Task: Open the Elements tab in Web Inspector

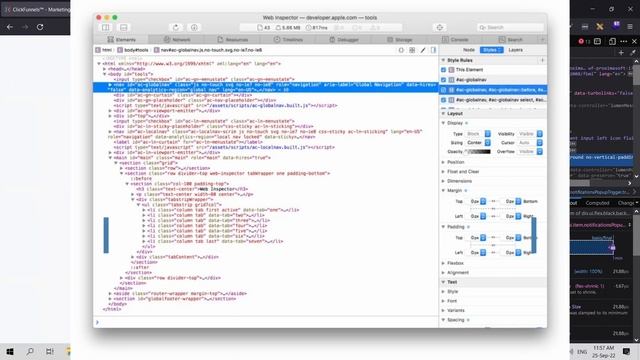Action: (x=121, y=40)
